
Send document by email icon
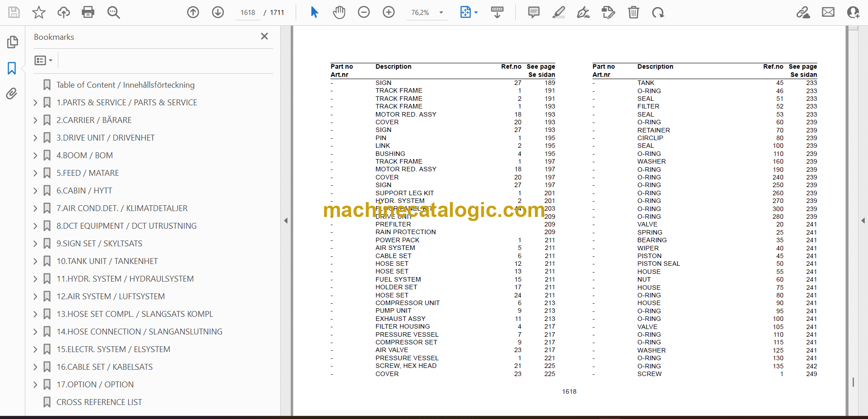[828, 12]
